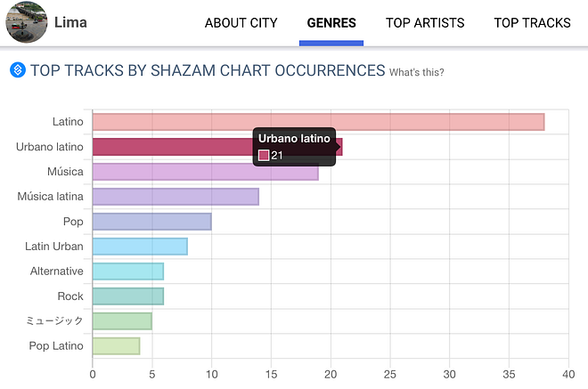The height and width of the screenshot is (389, 588).
Task: Click the Lima city name heading
Action: 70,22
